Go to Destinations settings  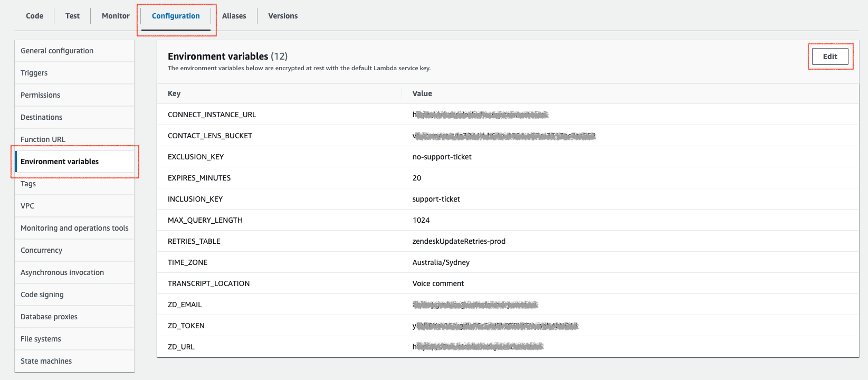tap(41, 117)
